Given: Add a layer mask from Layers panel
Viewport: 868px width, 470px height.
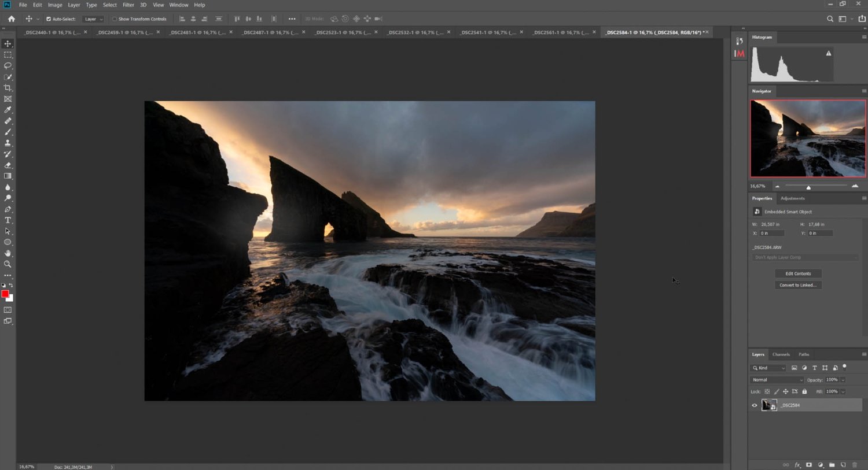Looking at the screenshot, I should click(809, 465).
